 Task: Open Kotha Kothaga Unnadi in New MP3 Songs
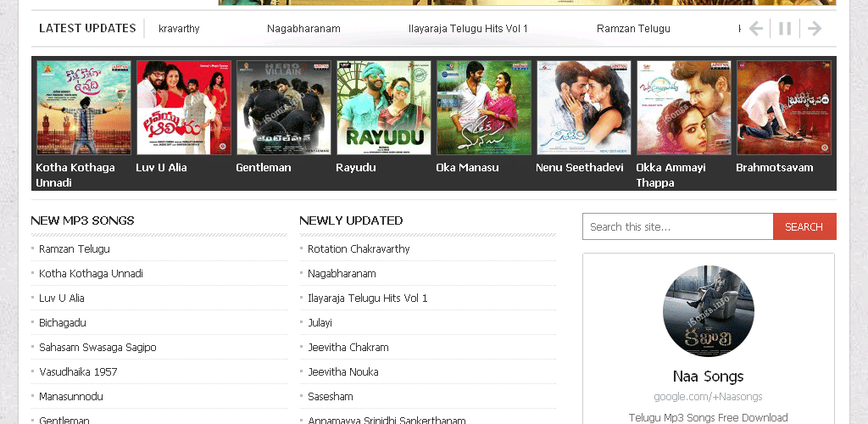[91, 273]
